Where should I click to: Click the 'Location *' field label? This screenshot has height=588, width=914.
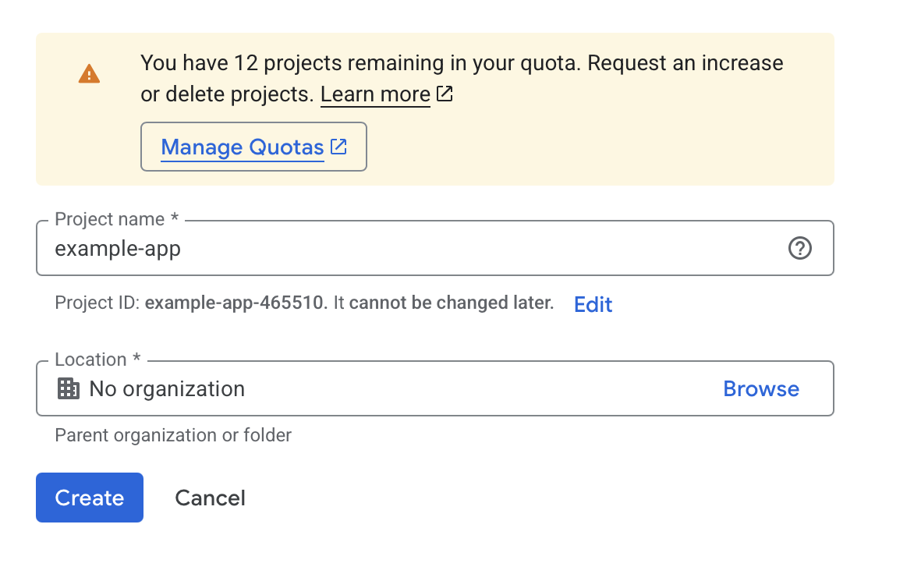(97, 360)
